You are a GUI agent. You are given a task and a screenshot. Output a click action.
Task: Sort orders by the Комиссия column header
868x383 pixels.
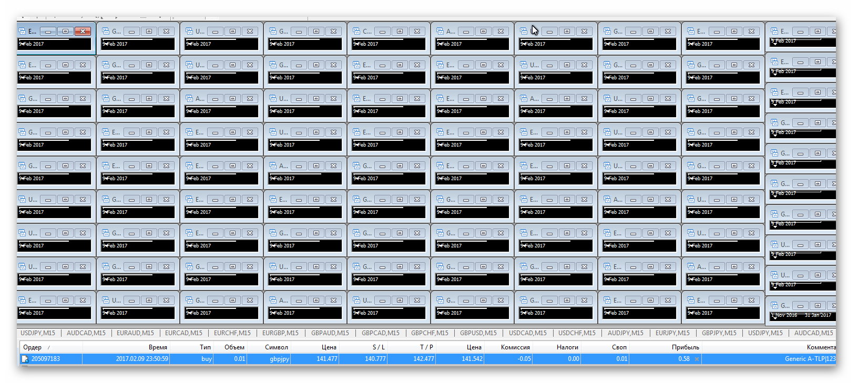coord(508,347)
